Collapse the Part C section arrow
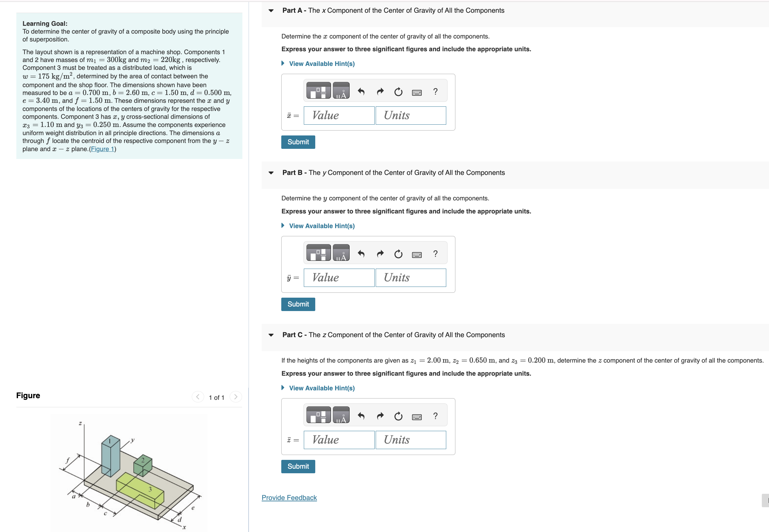This screenshot has width=769, height=532. [x=271, y=335]
